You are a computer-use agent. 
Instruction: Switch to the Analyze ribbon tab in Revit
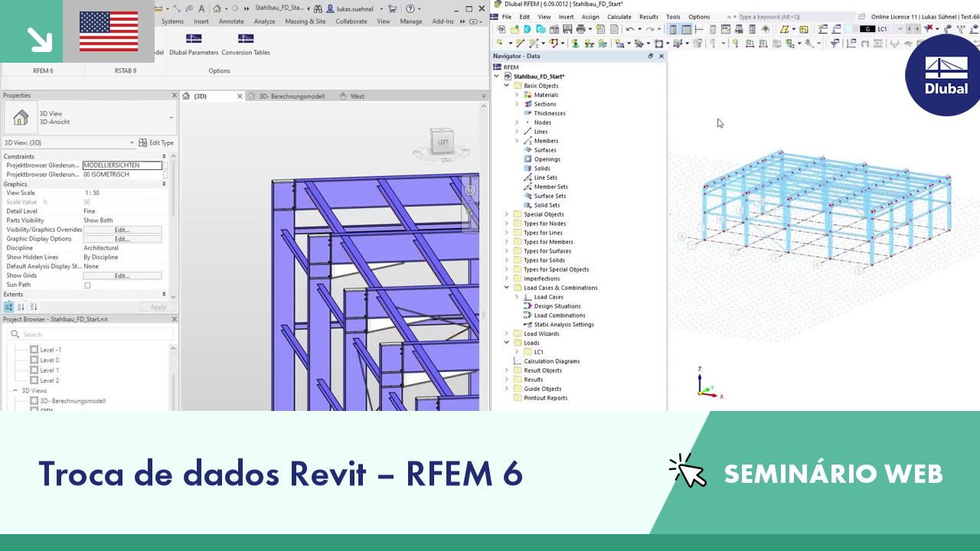click(x=265, y=21)
